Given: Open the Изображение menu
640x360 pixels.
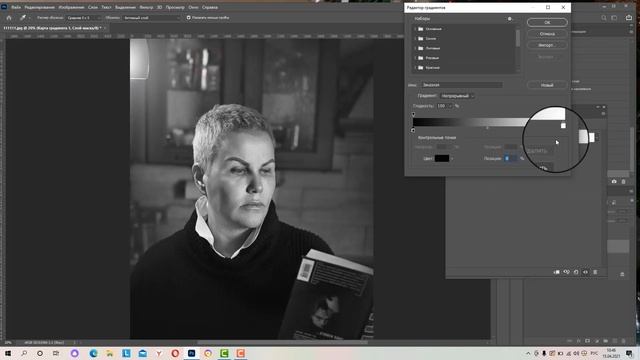Looking at the screenshot, I should 71,7.
